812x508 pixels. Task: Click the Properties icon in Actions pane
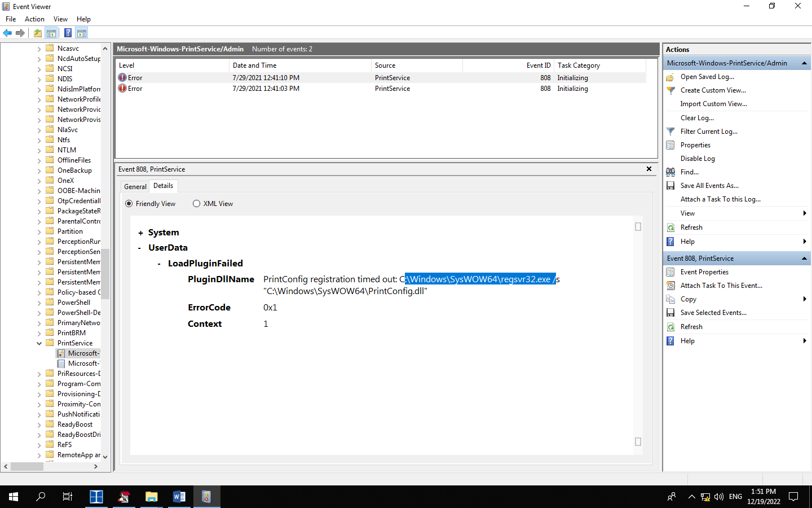pyautogui.click(x=670, y=145)
